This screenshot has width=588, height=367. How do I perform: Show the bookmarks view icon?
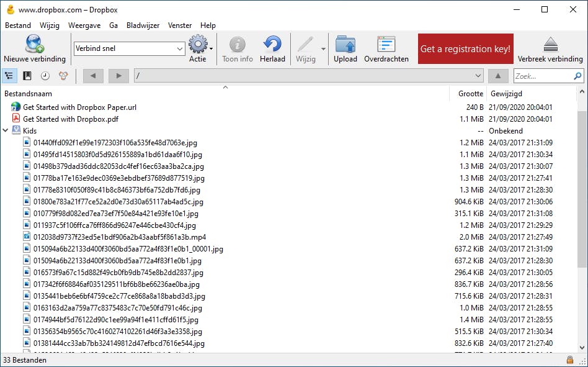[27, 76]
